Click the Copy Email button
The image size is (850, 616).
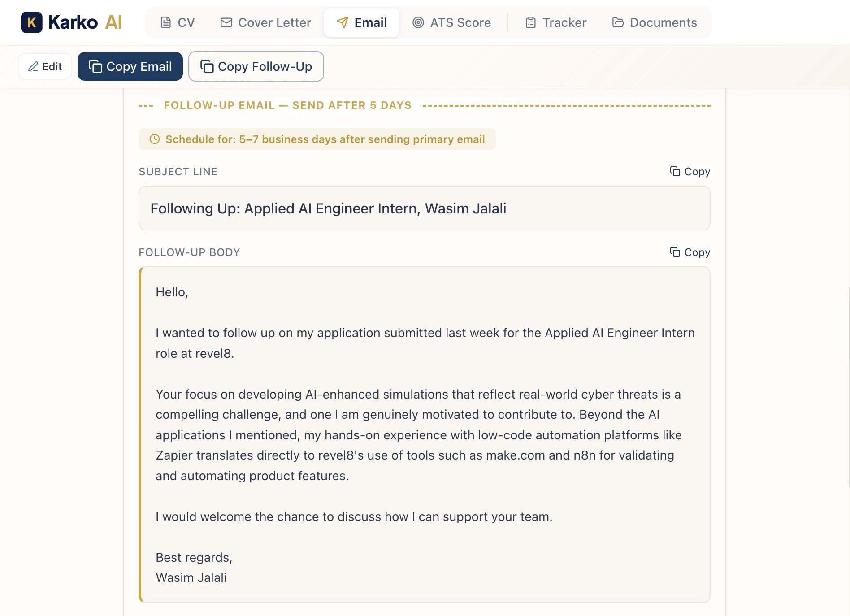130,66
